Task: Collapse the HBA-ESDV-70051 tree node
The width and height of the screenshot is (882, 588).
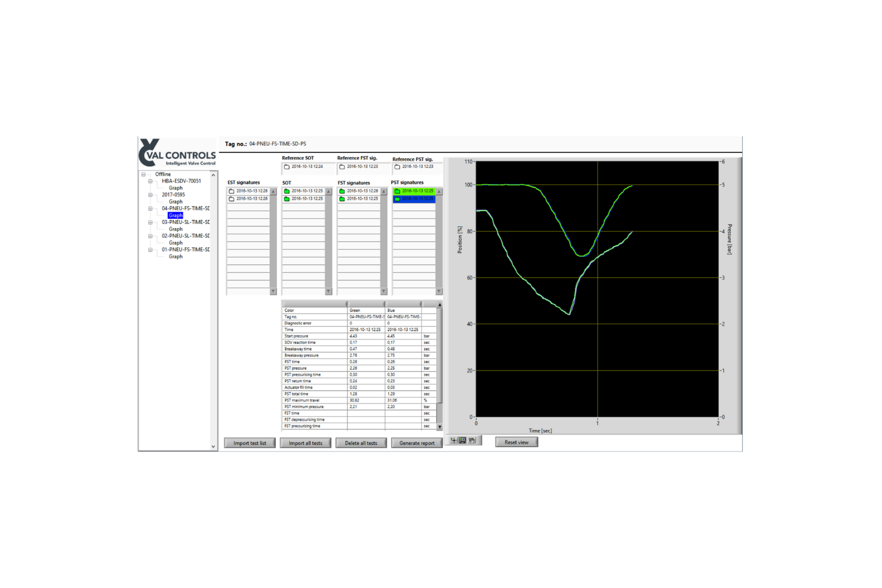Action: (151, 181)
